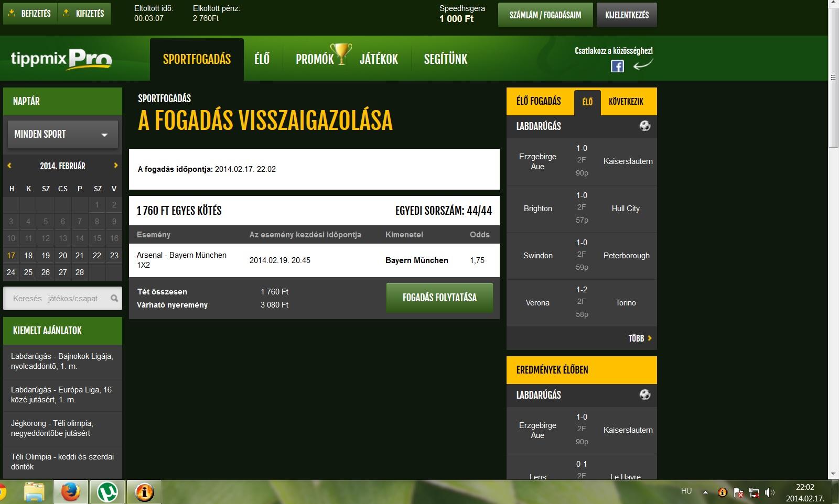
Task: Go to next month in calendar
Action: tap(116, 166)
